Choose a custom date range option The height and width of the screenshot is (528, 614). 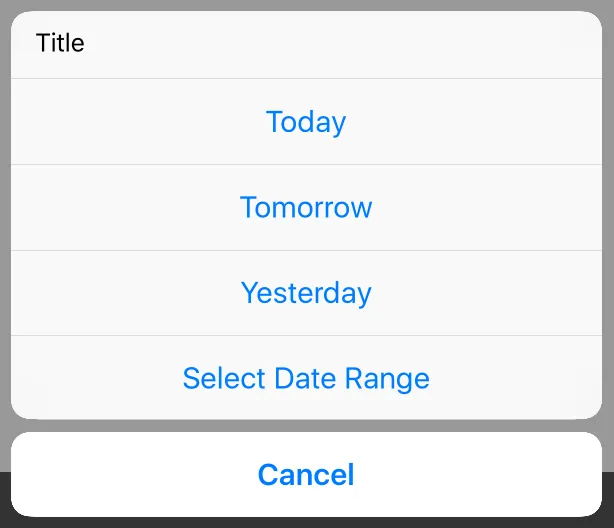(x=306, y=379)
